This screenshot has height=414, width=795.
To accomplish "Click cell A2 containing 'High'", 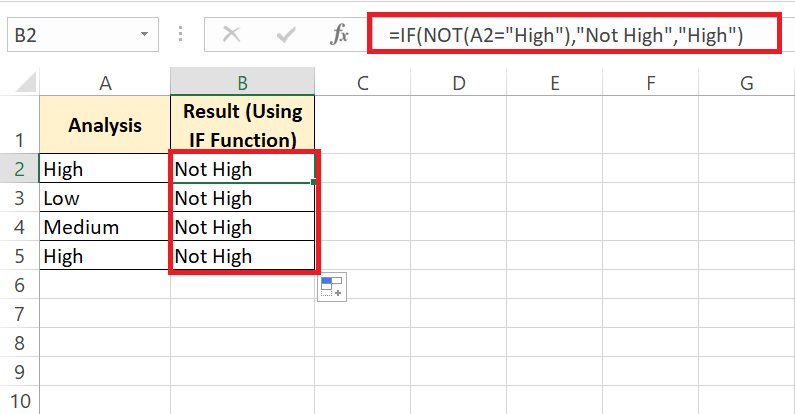I will 105,169.
